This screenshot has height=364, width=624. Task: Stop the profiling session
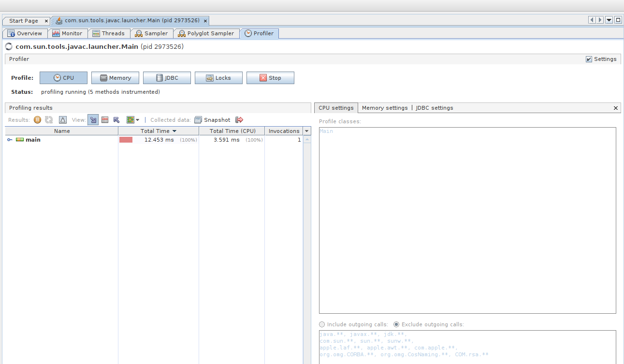(270, 78)
